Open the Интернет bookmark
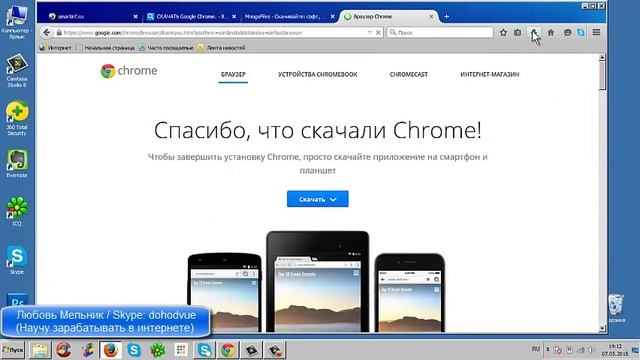The width and height of the screenshot is (640, 360). tap(56, 48)
